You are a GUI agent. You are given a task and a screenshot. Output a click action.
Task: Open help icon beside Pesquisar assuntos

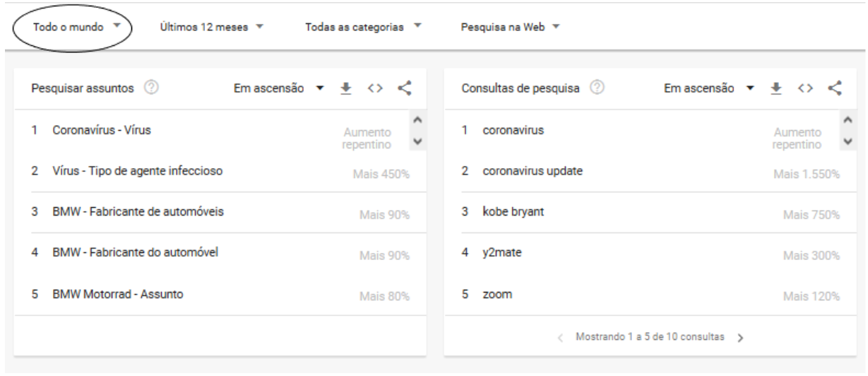pyautogui.click(x=150, y=88)
